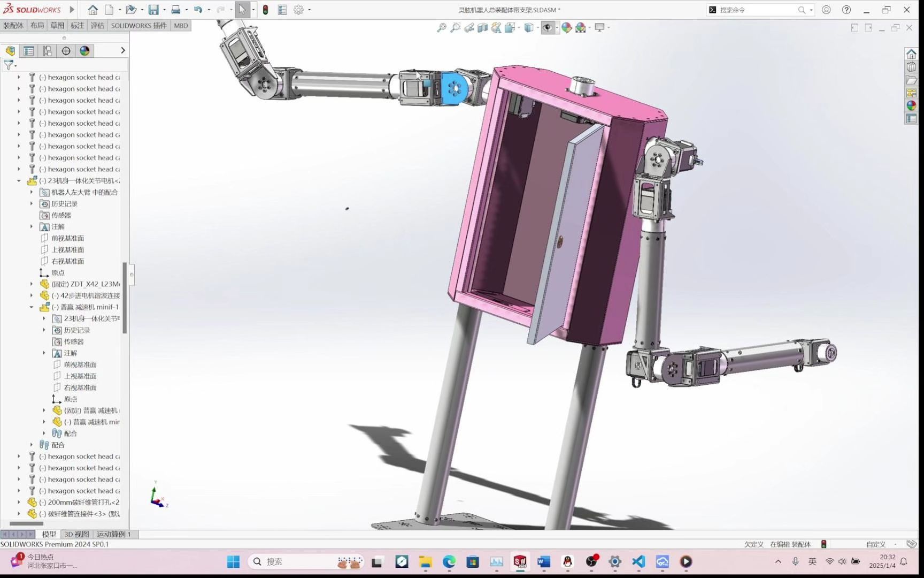Expand the 历史记录 folder under 23机身一体化关节电机

click(32, 204)
